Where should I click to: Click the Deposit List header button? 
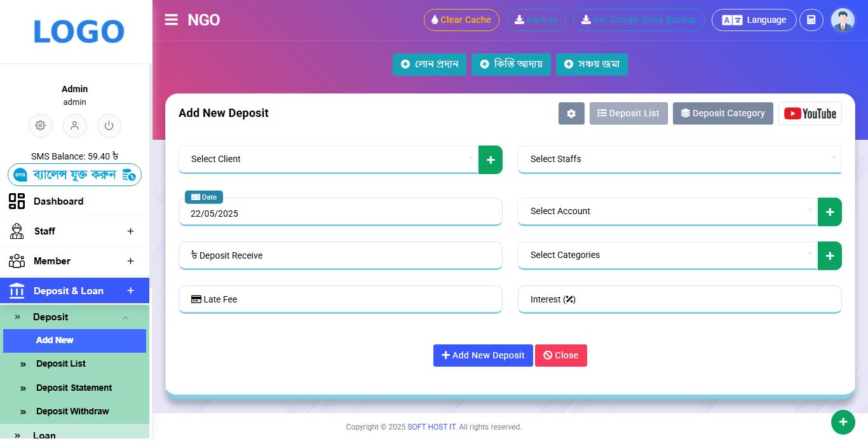[628, 113]
